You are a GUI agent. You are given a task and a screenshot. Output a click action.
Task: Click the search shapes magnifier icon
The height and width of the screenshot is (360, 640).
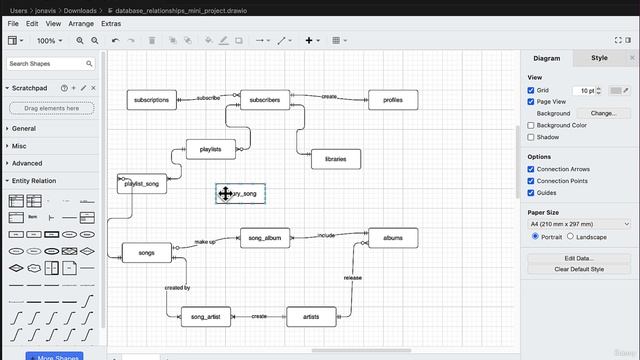tap(89, 64)
